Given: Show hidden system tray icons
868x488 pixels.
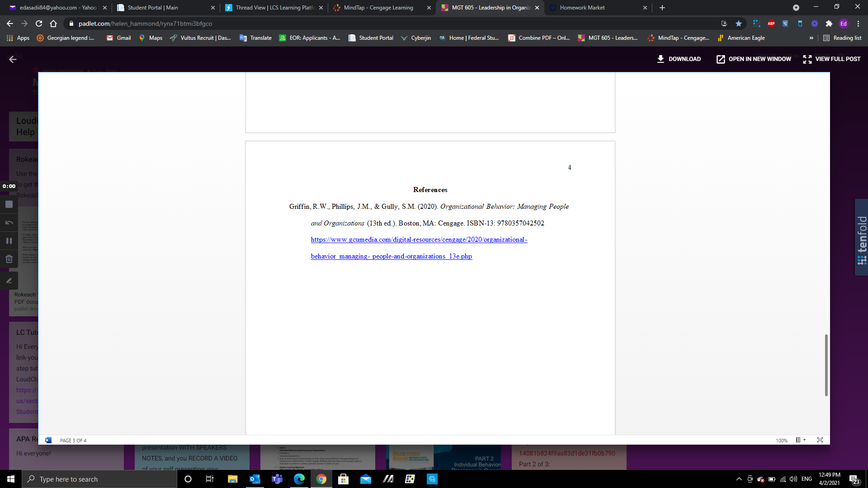Looking at the screenshot, I should [x=739, y=479].
